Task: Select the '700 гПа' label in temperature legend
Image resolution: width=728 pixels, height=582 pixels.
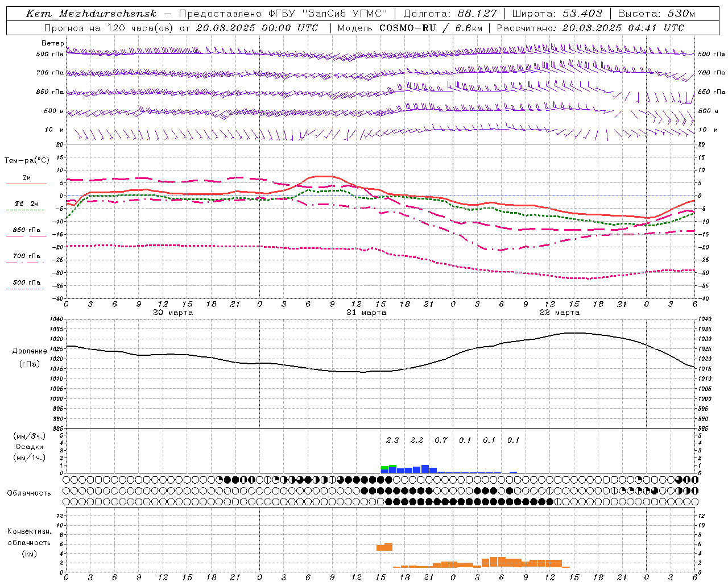Action: (x=27, y=256)
